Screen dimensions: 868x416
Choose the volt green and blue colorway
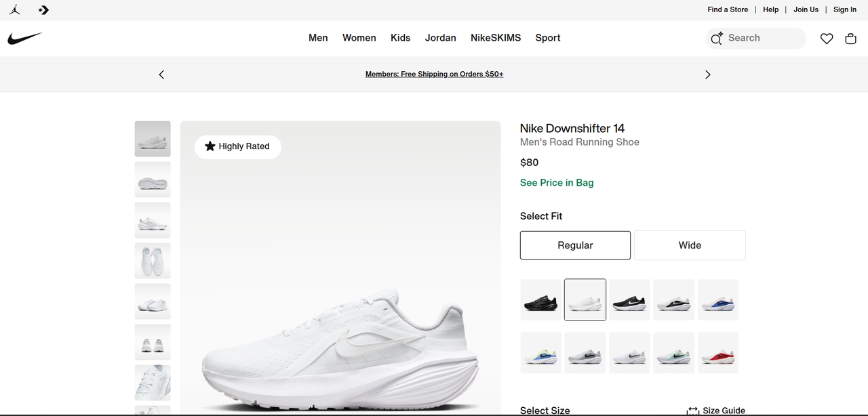point(540,353)
